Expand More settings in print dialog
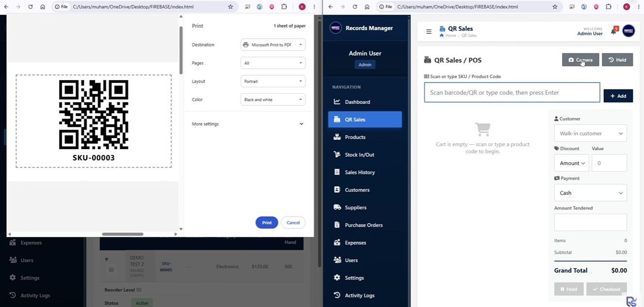644x307 pixels. point(248,124)
